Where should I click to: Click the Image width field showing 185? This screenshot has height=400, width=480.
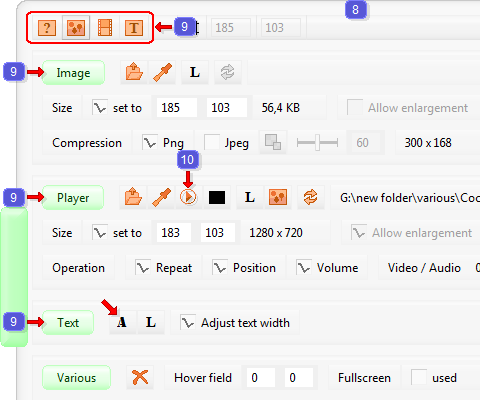177,107
